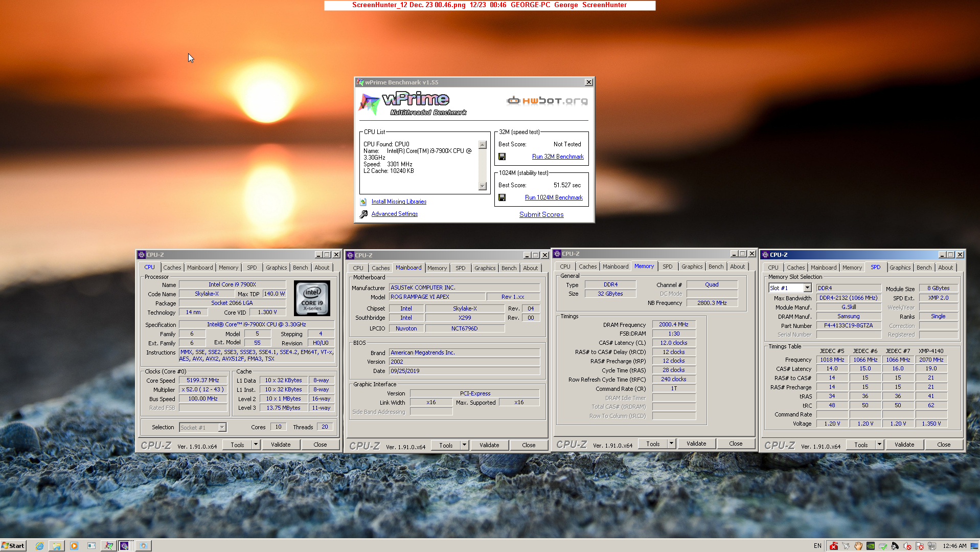980x552 pixels.
Task: Open the Bench tab in the CPU window
Action: pyautogui.click(x=301, y=268)
